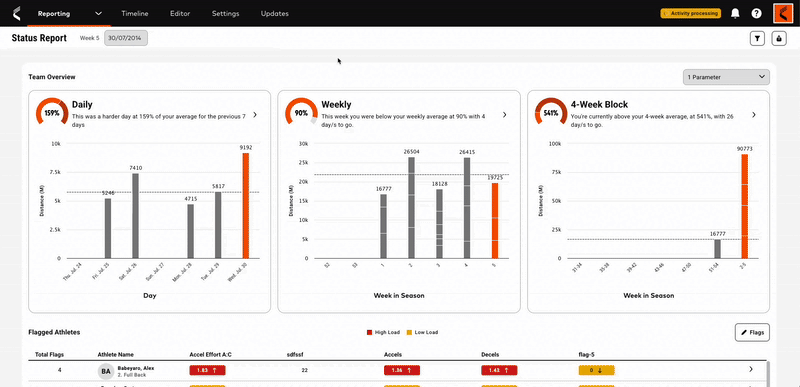This screenshot has height=387, width=800.
Task: Switch to the Timeline tab
Action: coord(135,14)
